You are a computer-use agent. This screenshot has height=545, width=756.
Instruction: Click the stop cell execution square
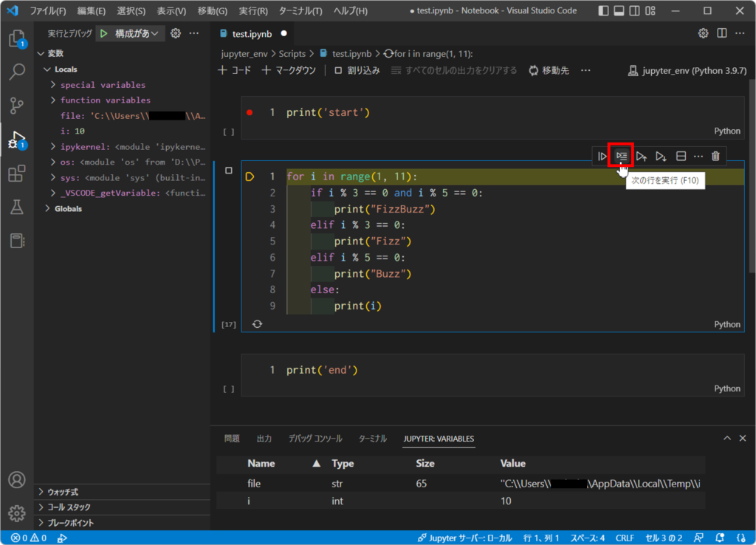coord(229,171)
